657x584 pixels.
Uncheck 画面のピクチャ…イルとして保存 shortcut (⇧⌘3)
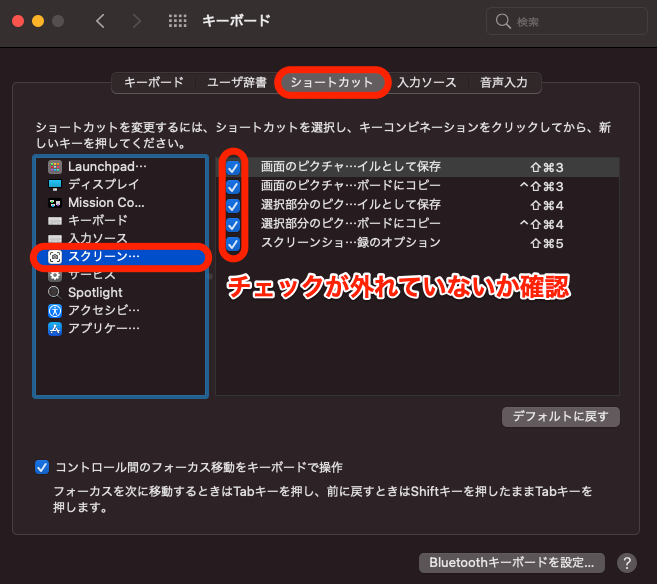click(233, 168)
